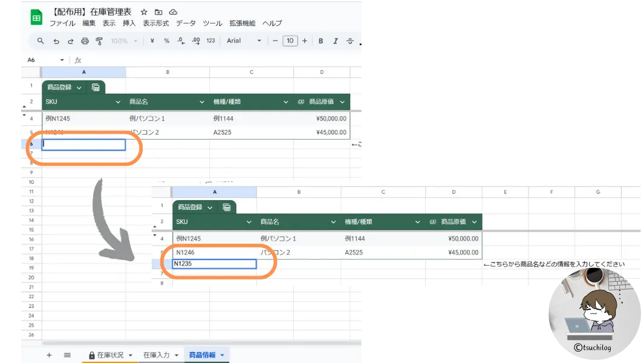Select the paint format roller tool
The width and height of the screenshot is (644, 363).
pos(99,41)
